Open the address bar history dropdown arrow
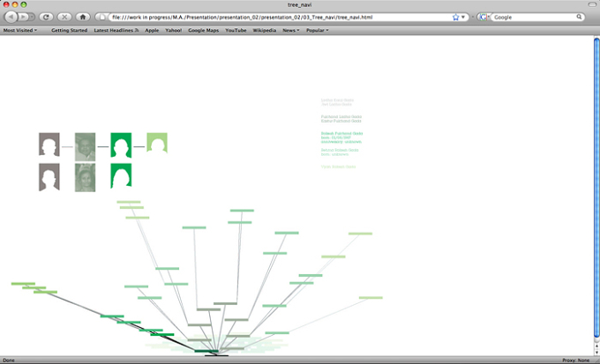The height and width of the screenshot is (364, 600). pyautogui.click(x=463, y=18)
